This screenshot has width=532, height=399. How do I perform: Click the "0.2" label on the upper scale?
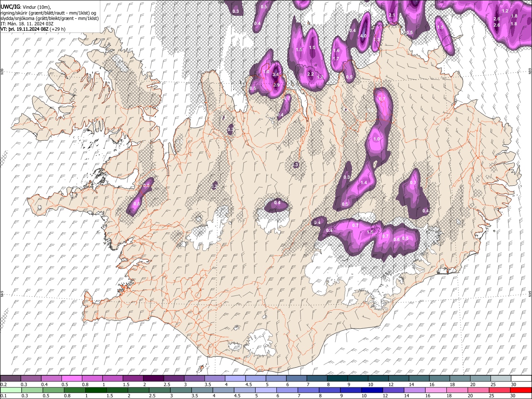[x=4, y=384]
